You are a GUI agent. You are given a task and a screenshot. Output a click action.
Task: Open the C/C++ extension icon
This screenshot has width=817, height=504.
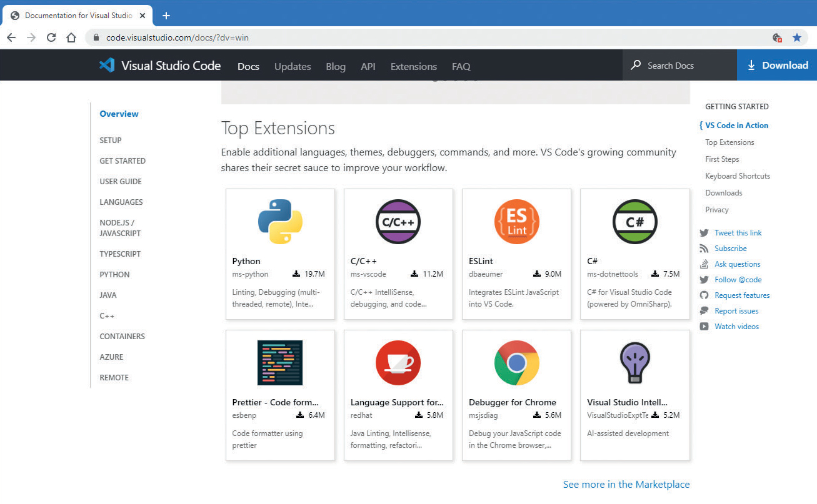point(398,222)
